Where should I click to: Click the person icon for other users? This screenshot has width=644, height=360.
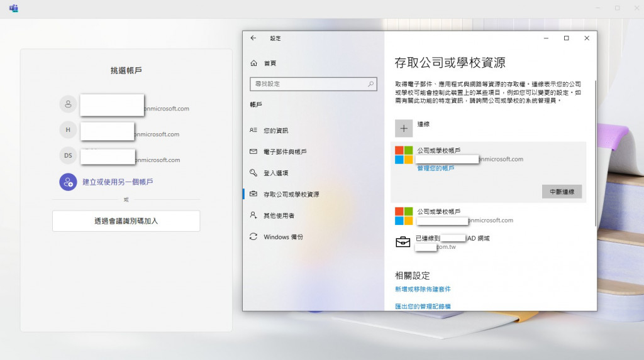(x=253, y=215)
